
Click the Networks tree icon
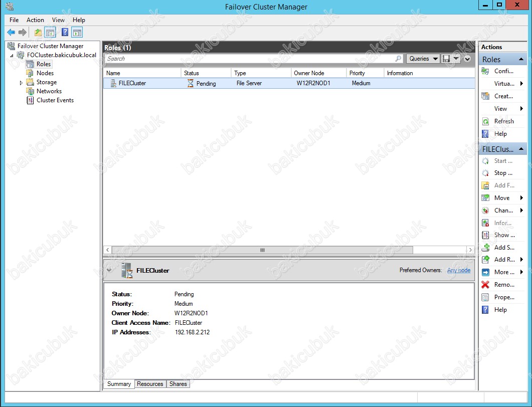click(x=30, y=91)
